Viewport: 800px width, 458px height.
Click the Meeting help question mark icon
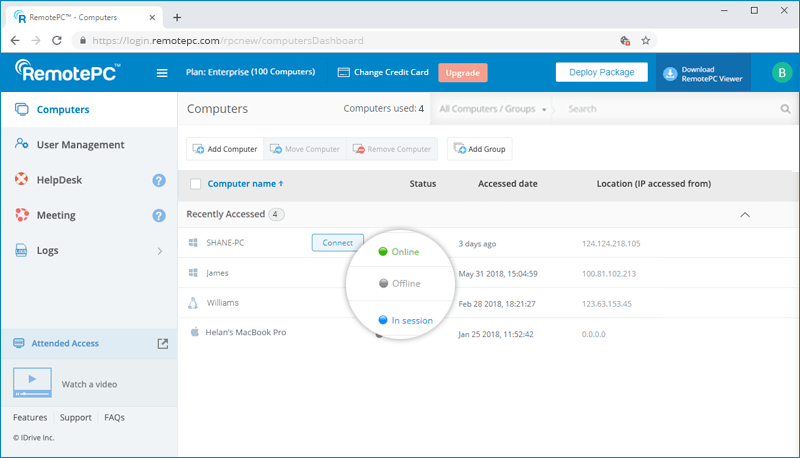pyautogui.click(x=159, y=215)
